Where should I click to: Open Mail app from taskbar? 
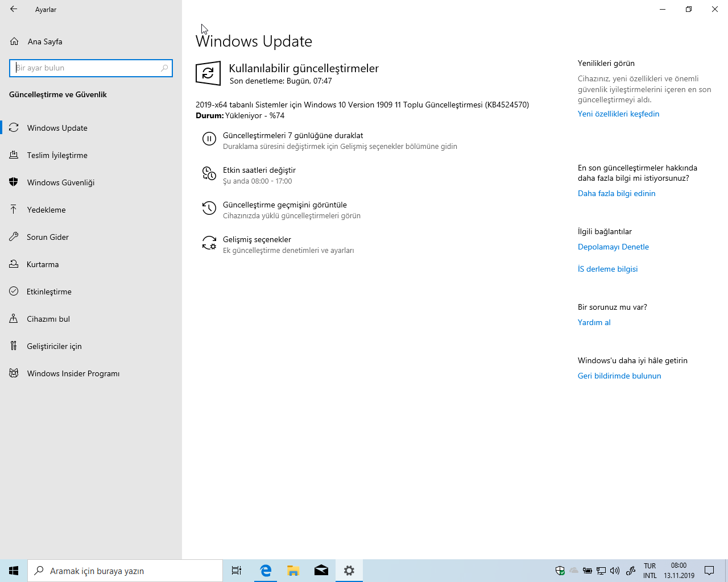pos(321,571)
